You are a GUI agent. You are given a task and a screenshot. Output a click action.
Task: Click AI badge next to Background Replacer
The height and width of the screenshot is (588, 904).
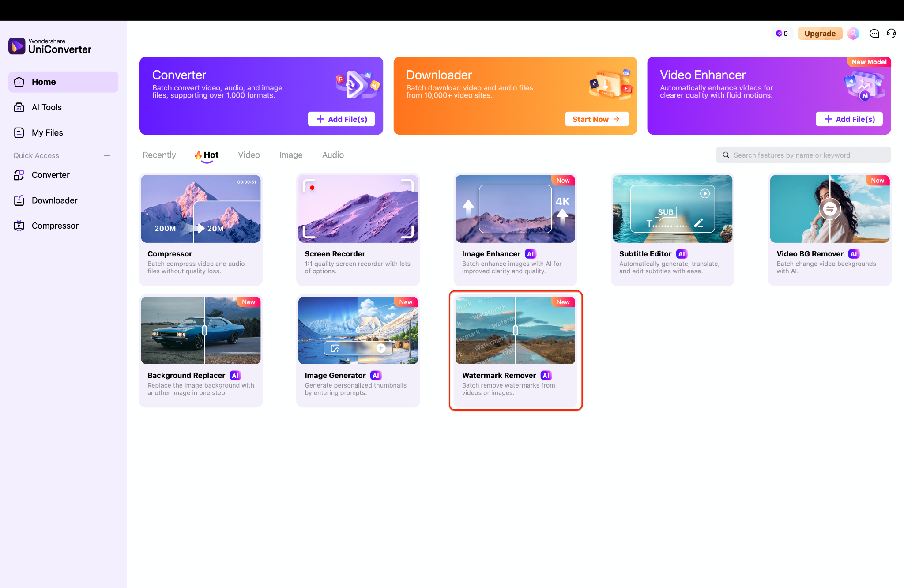(235, 376)
